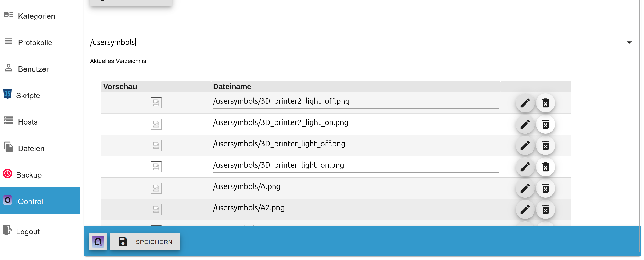Click the iQontrol logo in the bottom bar
644x260 pixels.
98,242
